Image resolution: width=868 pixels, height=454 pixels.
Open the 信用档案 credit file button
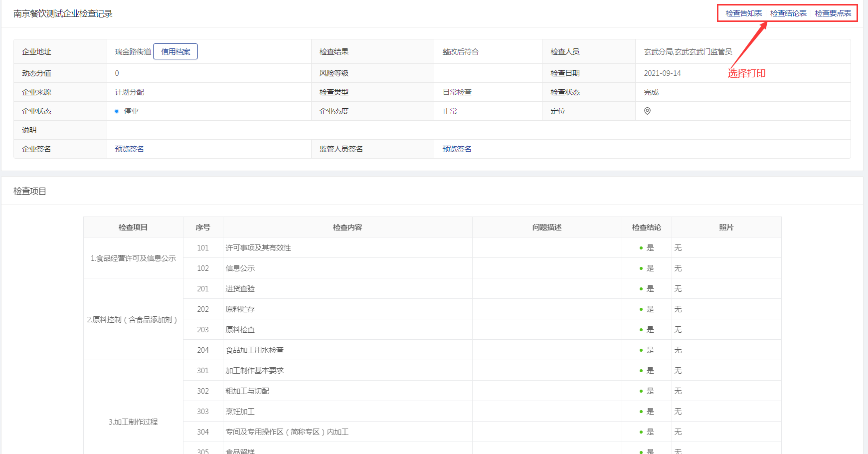point(175,51)
